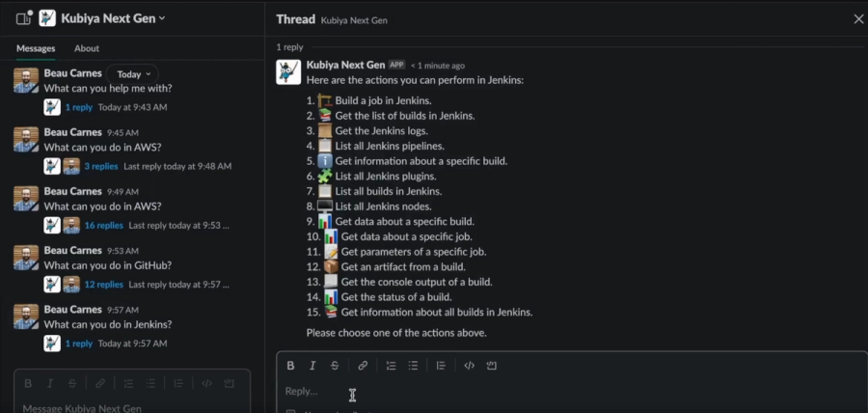Toggle italic in thread reply toolbar
The height and width of the screenshot is (413, 868).
(x=312, y=366)
